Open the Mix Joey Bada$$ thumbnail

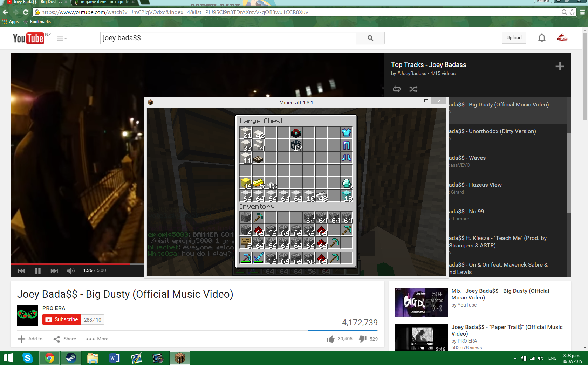422,302
